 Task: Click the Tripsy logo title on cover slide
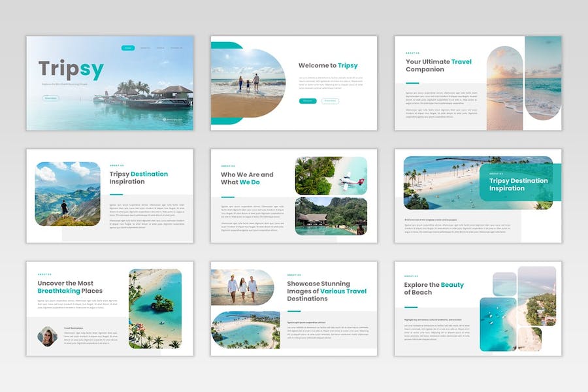pos(71,70)
